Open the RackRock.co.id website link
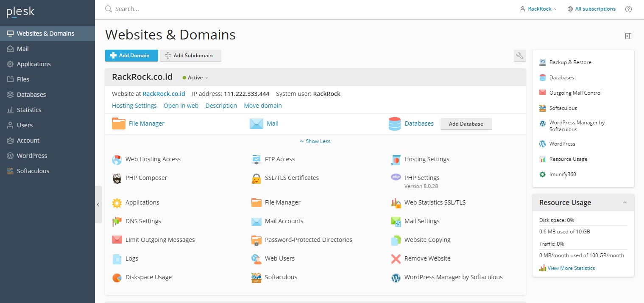 tap(164, 94)
